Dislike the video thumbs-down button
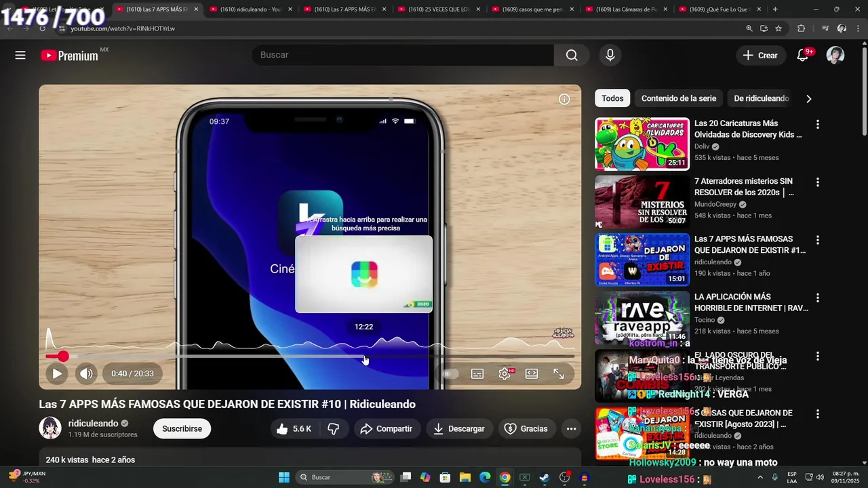This screenshot has height=488, width=868. click(x=334, y=429)
